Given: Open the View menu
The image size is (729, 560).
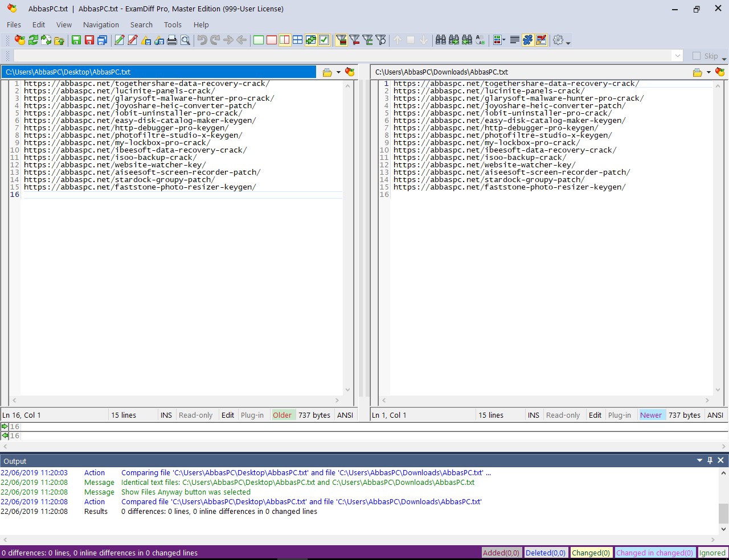Looking at the screenshot, I should click(x=64, y=24).
